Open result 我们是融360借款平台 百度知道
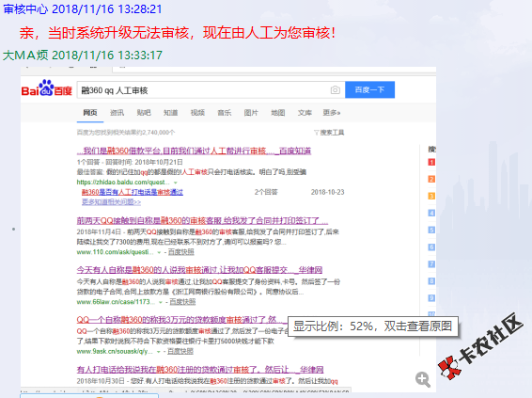This screenshot has width=532, height=398. (194, 151)
